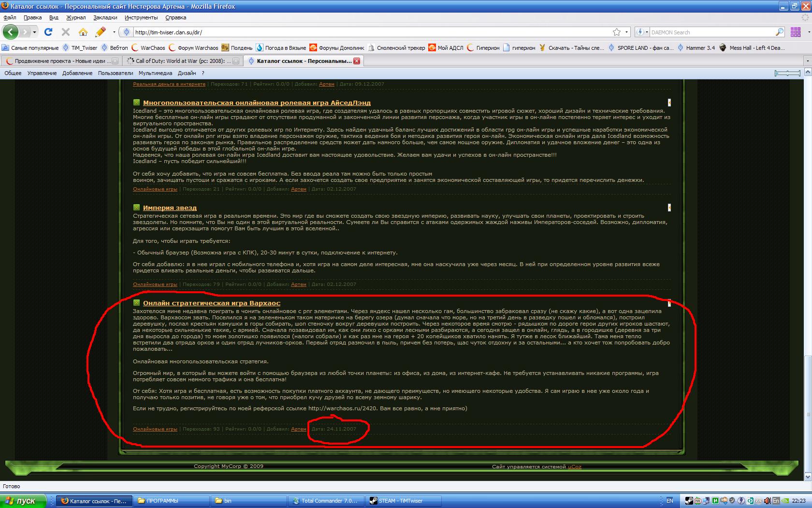Collapse the admin bar with the up arrow
This screenshot has width=812, height=508.
click(807, 73)
